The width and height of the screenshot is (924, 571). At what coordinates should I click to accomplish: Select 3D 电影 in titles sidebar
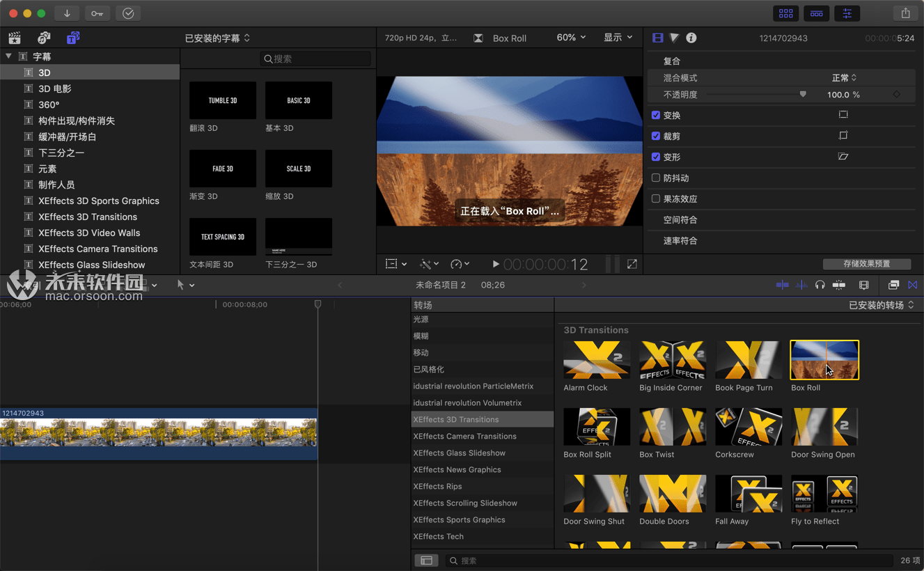tap(55, 89)
